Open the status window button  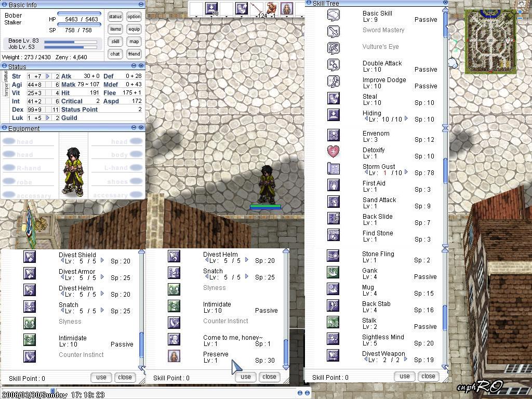(x=115, y=17)
